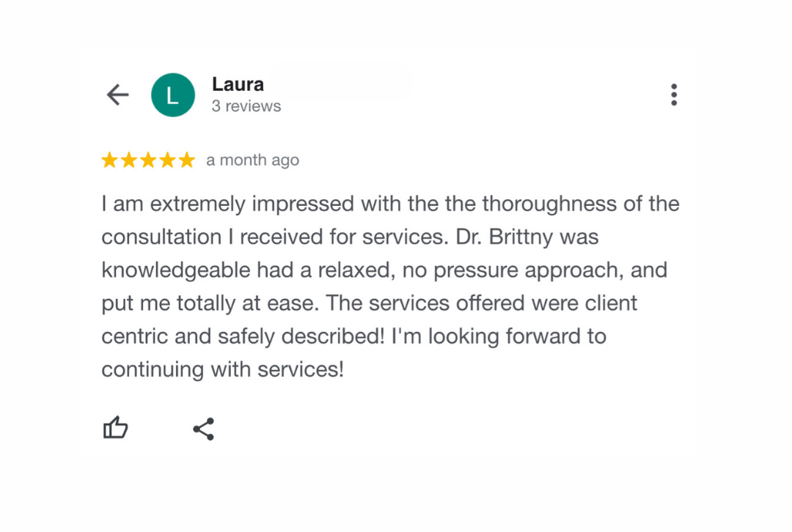Screen dimensions: 792x532
Task: Open reviewer name 'Laura' profile
Action: click(238, 84)
